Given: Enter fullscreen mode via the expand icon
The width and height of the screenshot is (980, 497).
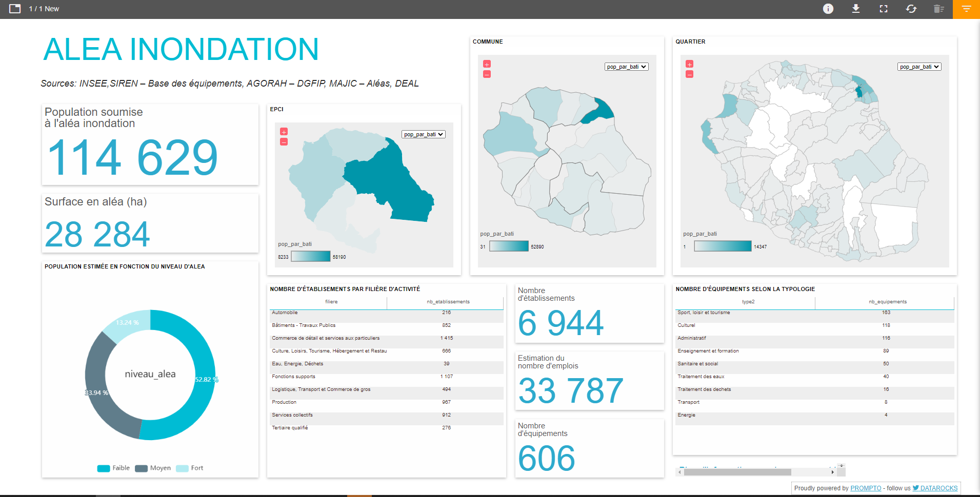Looking at the screenshot, I should 883,9.
